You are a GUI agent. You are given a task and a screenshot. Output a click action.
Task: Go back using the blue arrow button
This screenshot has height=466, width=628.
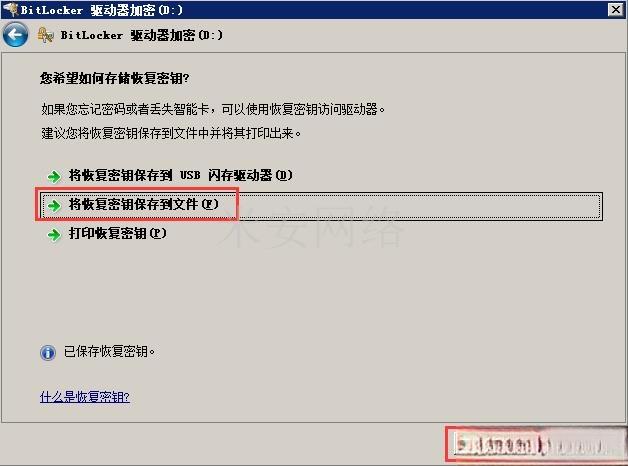tap(15, 35)
